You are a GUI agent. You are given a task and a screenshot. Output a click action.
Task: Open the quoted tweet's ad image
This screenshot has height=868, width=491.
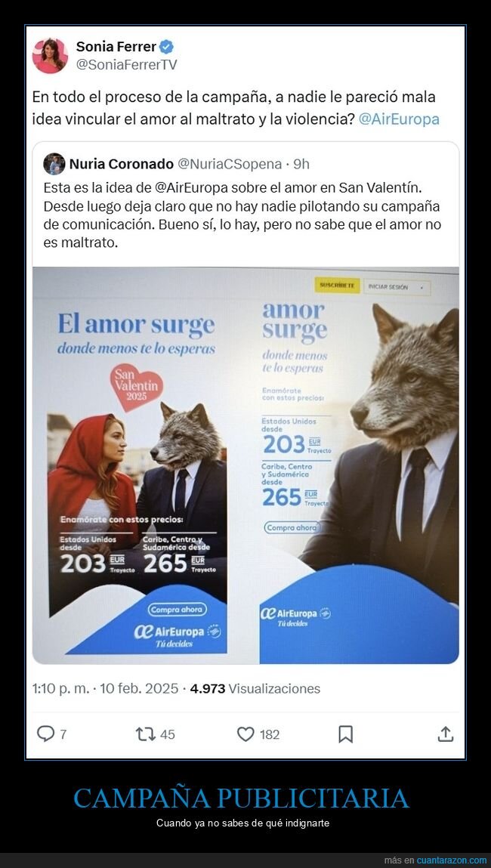pos(246,465)
